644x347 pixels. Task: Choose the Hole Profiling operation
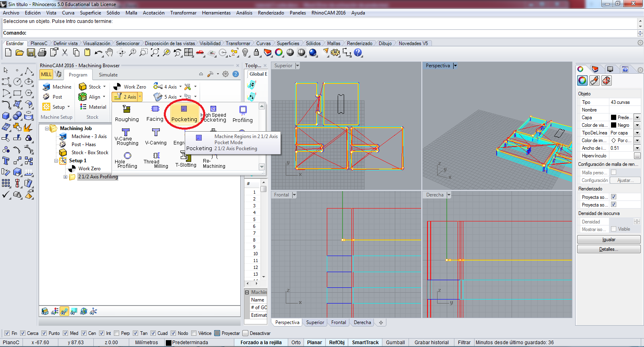point(127,160)
